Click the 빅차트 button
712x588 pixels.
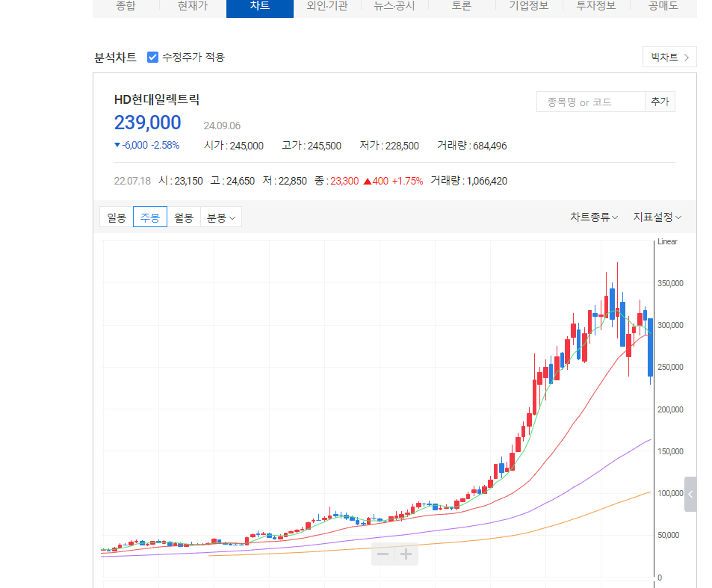point(669,57)
